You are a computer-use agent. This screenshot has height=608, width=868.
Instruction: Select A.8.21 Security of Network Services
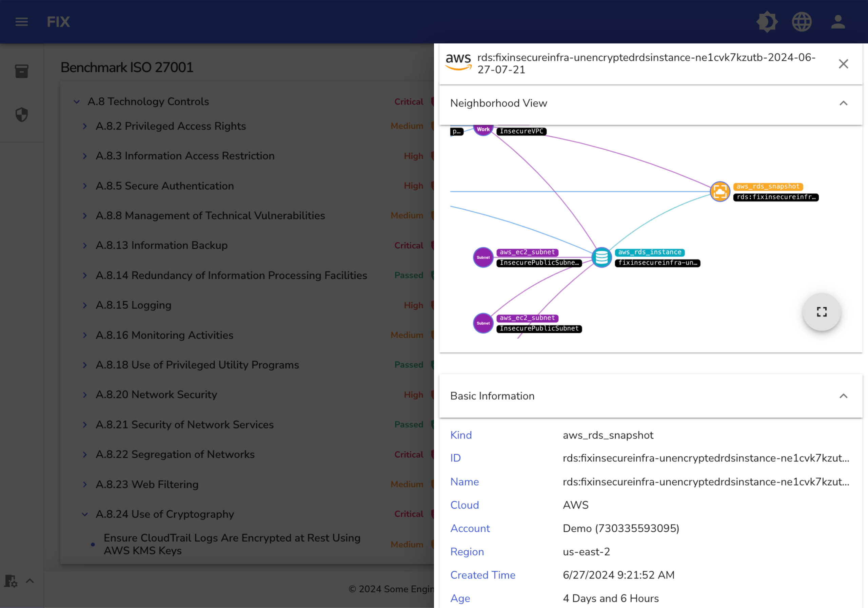pyautogui.click(x=184, y=424)
